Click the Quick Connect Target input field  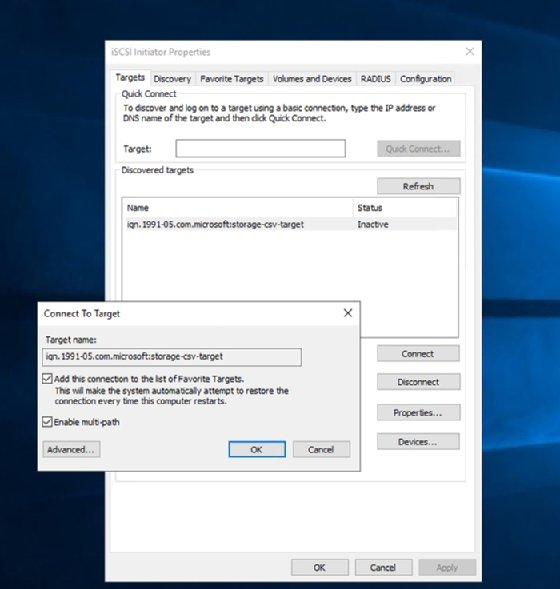(260, 148)
